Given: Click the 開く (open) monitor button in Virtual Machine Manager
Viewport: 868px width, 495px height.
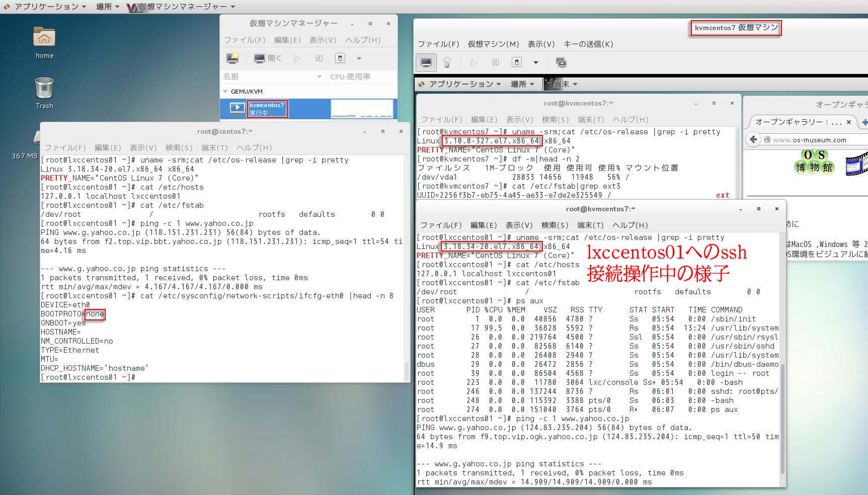Looking at the screenshot, I should point(268,58).
